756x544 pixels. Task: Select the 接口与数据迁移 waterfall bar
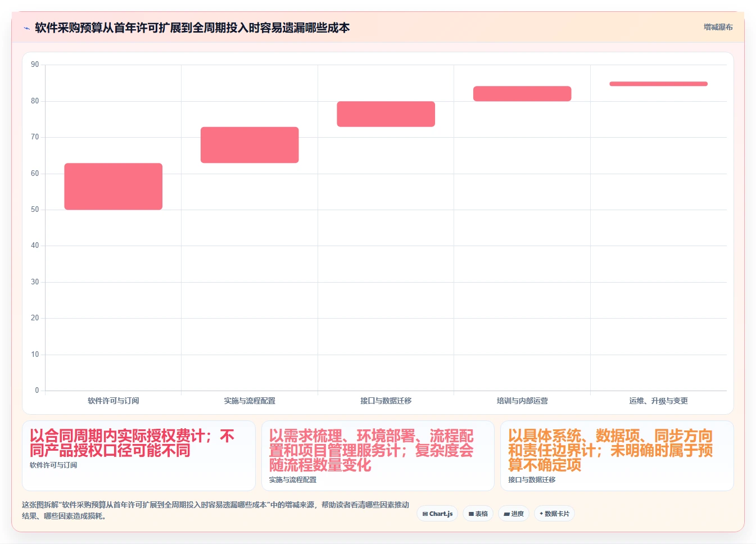click(x=386, y=114)
